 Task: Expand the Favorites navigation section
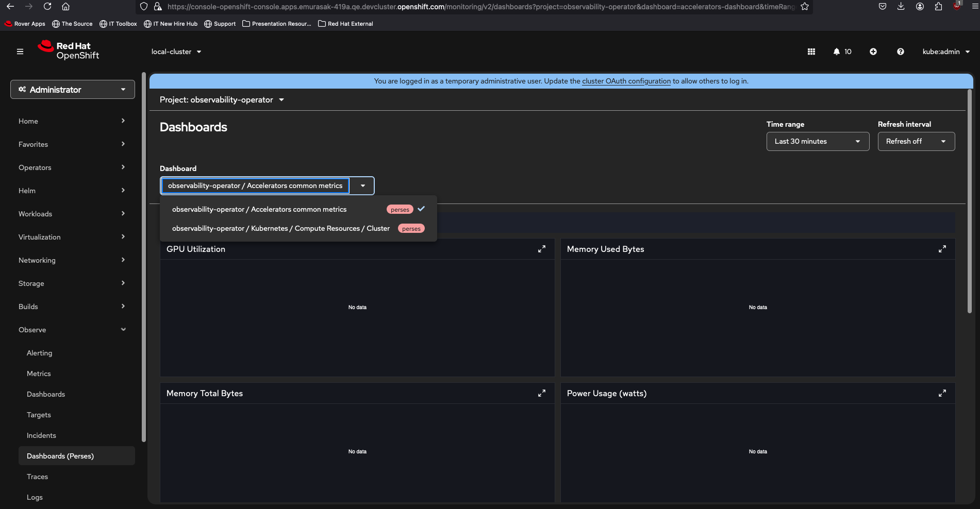(72, 144)
